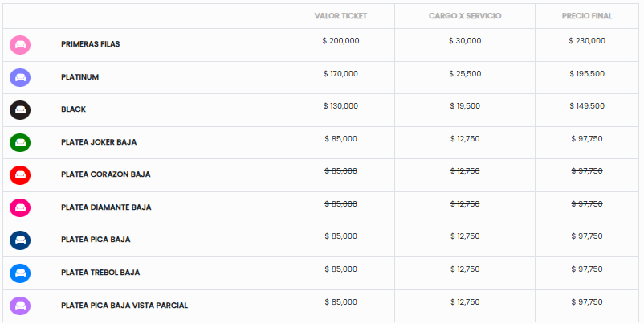Open the PLATEA JOKER BAJA row label
The width and height of the screenshot is (644, 324).
99,141
